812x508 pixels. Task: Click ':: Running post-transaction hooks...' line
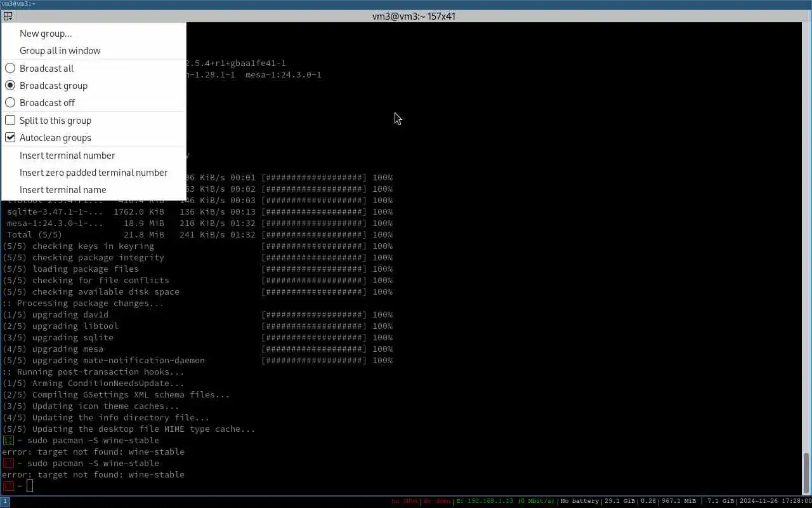[x=93, y=372]
